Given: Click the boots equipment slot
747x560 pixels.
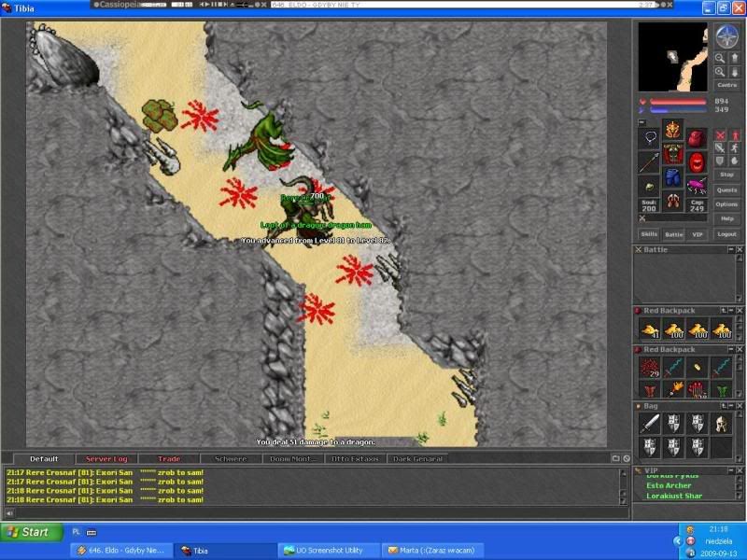Looking at the screenshot, I should pos(672,202).
